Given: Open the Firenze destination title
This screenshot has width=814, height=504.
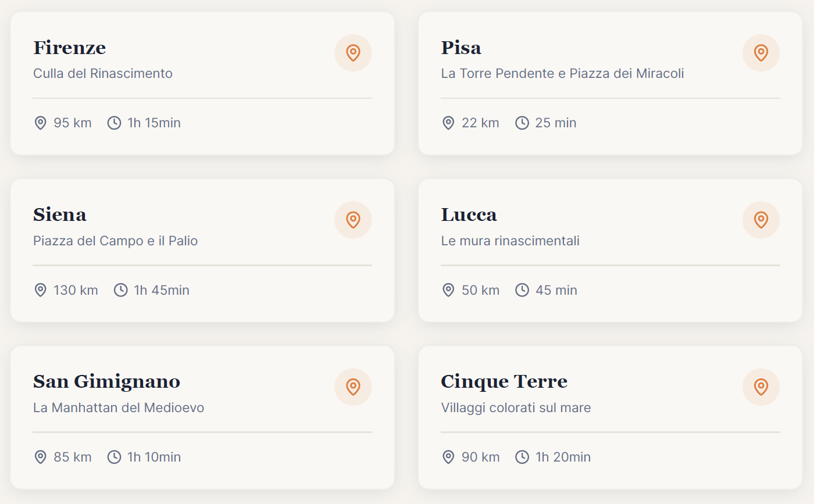Looking at the screenshot, I should (70, 48).
